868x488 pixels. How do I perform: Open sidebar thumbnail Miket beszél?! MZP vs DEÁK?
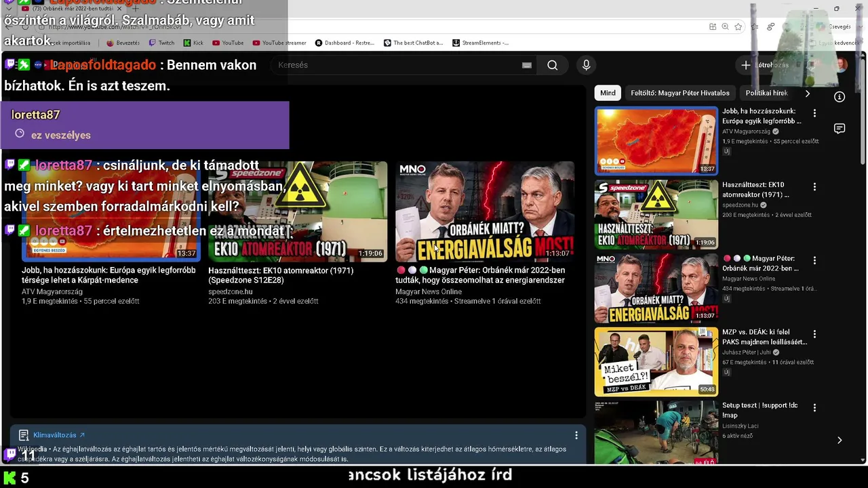656,362
